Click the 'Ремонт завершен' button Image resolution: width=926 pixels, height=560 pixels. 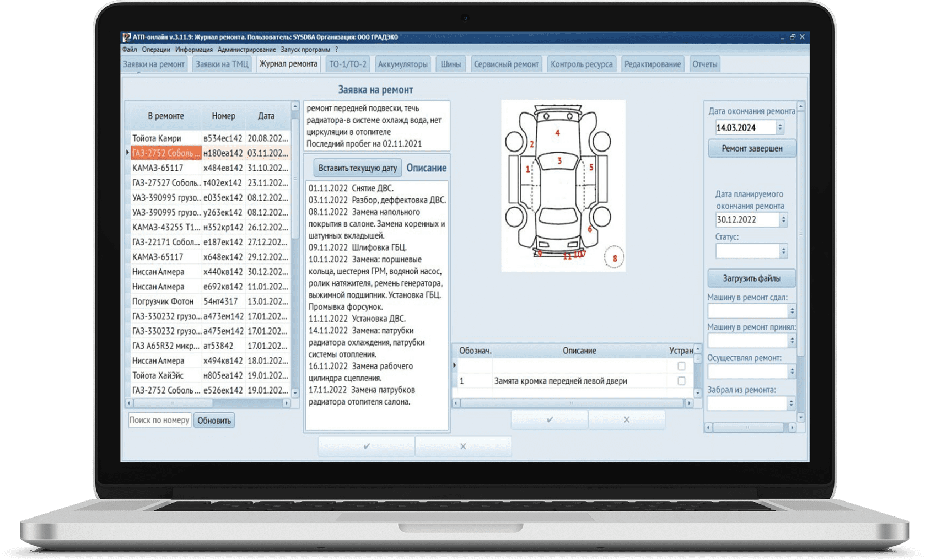[x=752, y=148]
